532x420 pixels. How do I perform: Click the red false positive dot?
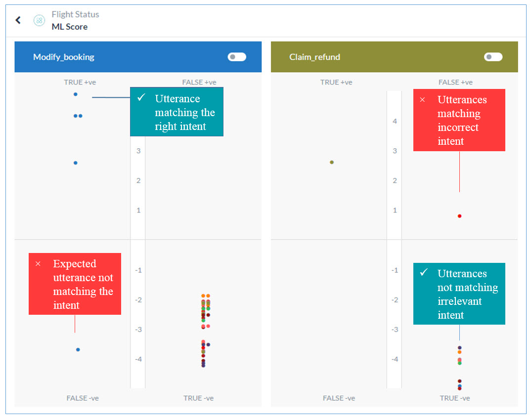[x=459, y=216]
